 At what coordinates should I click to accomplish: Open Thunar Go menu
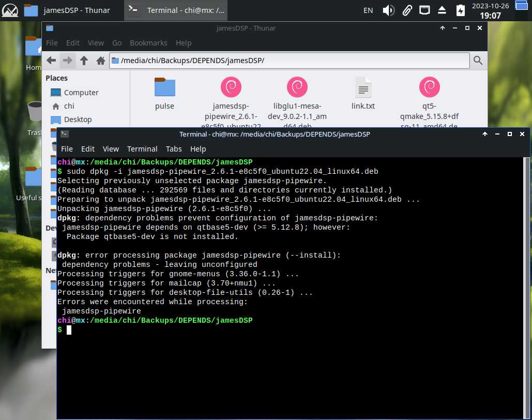point(117,43)
